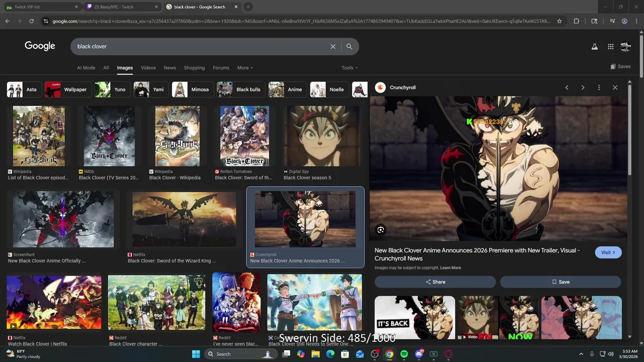
Task: Open Microsoft Store from the taskbar
Action: coord(345,354)
